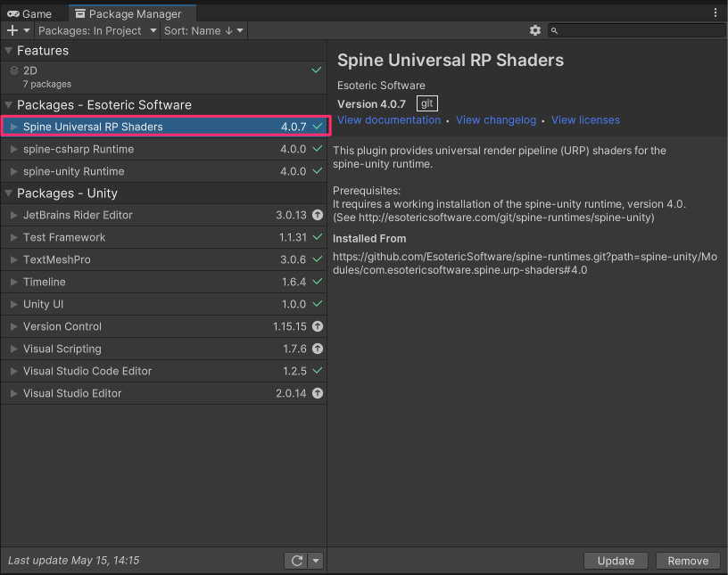Screen dimensions: 728x575
Task: Switch to the Game tab
Action: (x=29, y=13)
